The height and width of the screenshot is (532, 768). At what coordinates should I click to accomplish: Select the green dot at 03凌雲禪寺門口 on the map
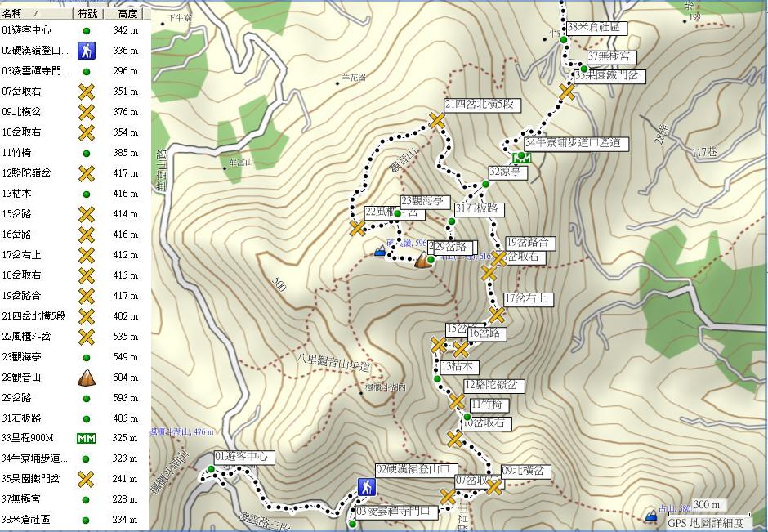tap(352, 524)
